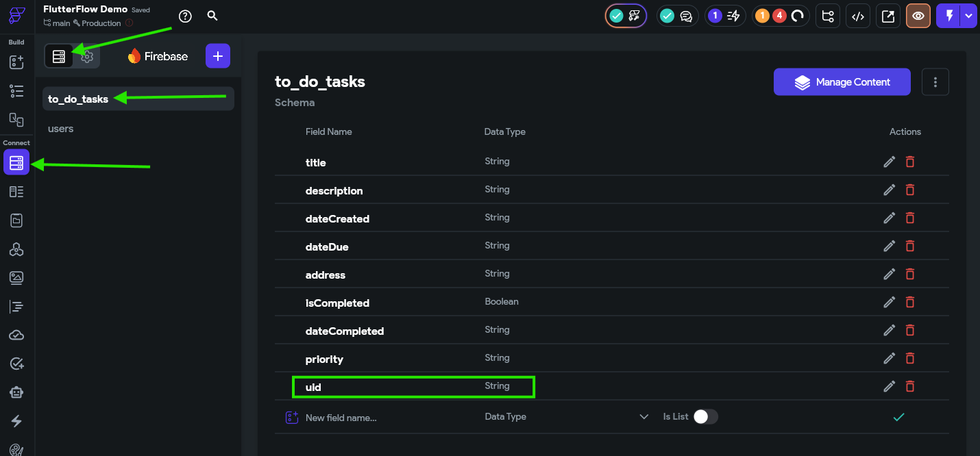Open the API calls hexagon icon
Screen dimensions: 980x456
tap(16, 249)
